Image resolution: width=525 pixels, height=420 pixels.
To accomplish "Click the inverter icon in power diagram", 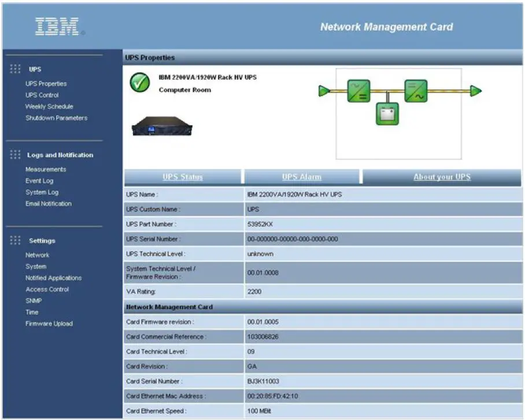I will click(x=415, y=91).
